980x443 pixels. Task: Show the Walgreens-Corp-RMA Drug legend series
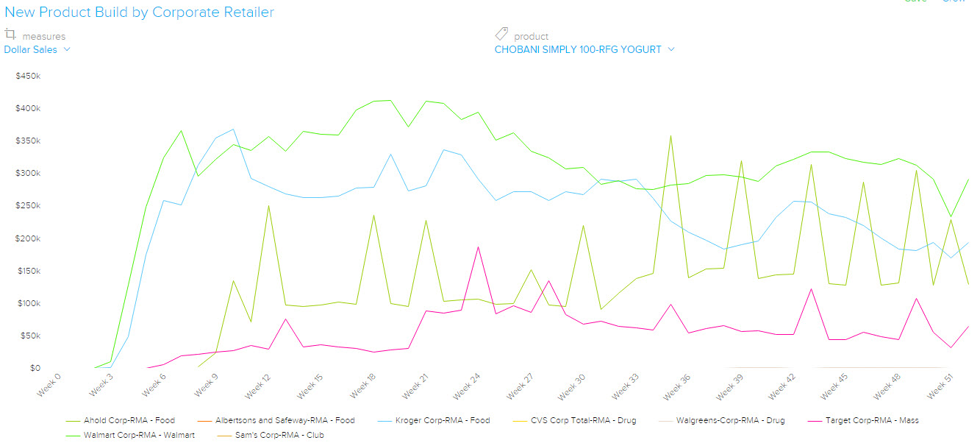(730, 421)
